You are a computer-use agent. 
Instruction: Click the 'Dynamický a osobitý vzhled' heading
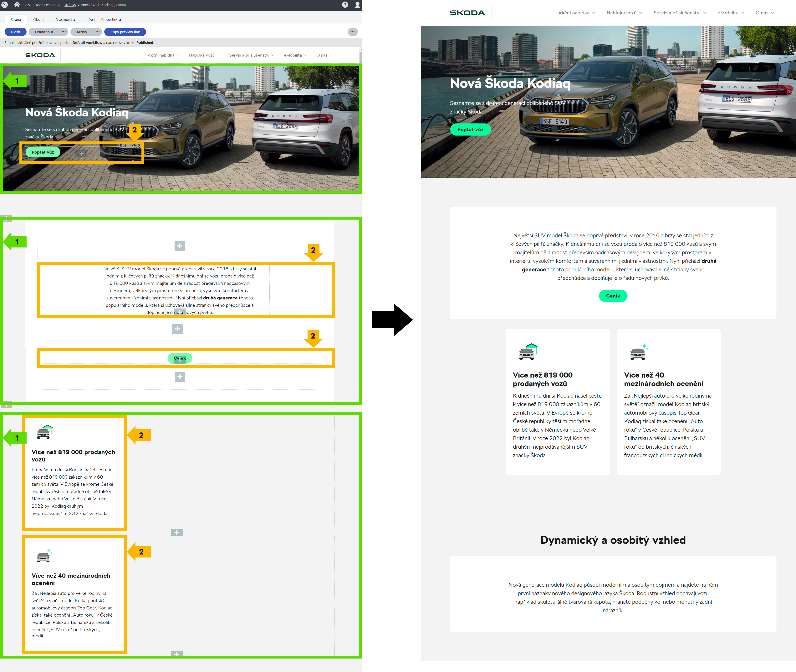pyautogui.click(x=613, y=540)
